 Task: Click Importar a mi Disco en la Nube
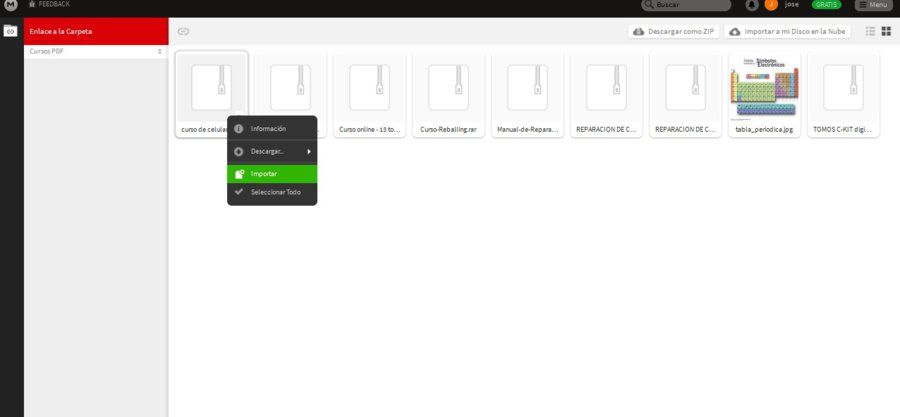(787, 32)
